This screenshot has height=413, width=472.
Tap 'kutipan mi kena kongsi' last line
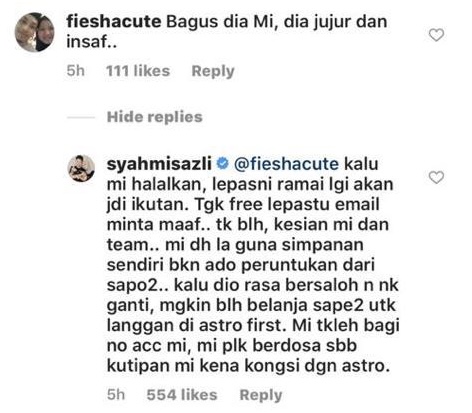click(248, 366)
